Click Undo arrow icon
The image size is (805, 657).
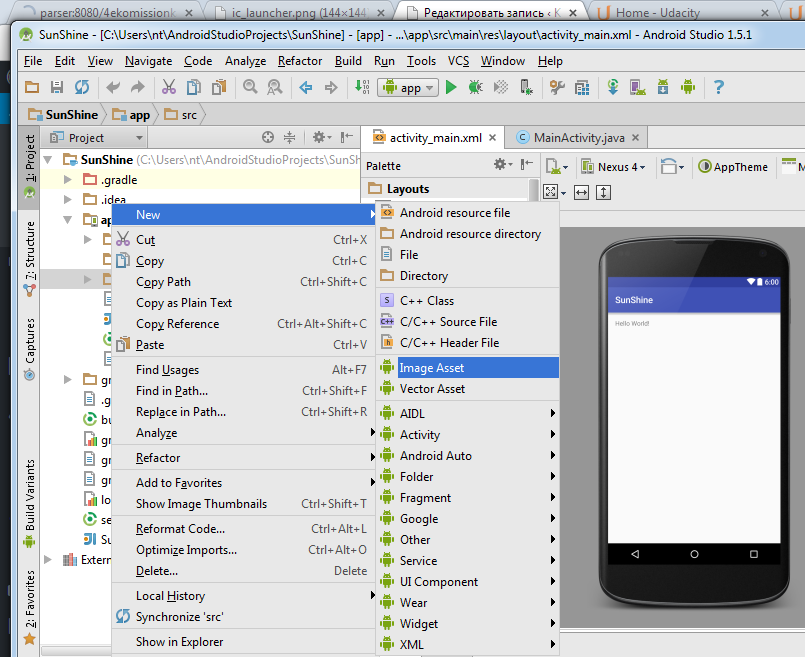(113, 87)
